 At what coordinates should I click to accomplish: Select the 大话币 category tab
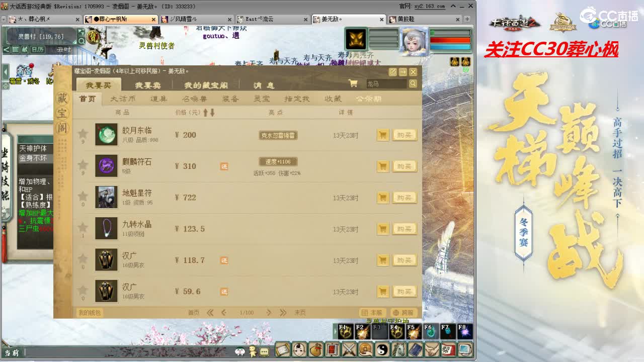[x=123, y=99]
